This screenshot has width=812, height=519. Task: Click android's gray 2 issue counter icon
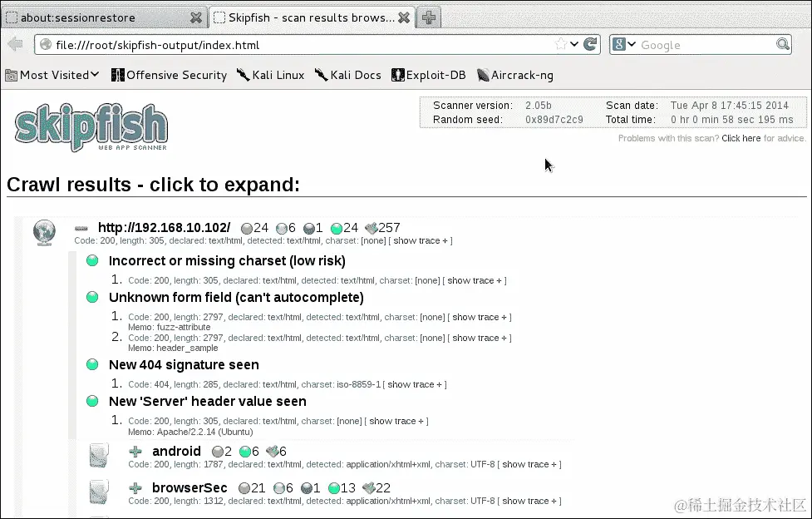pos(218,452)
